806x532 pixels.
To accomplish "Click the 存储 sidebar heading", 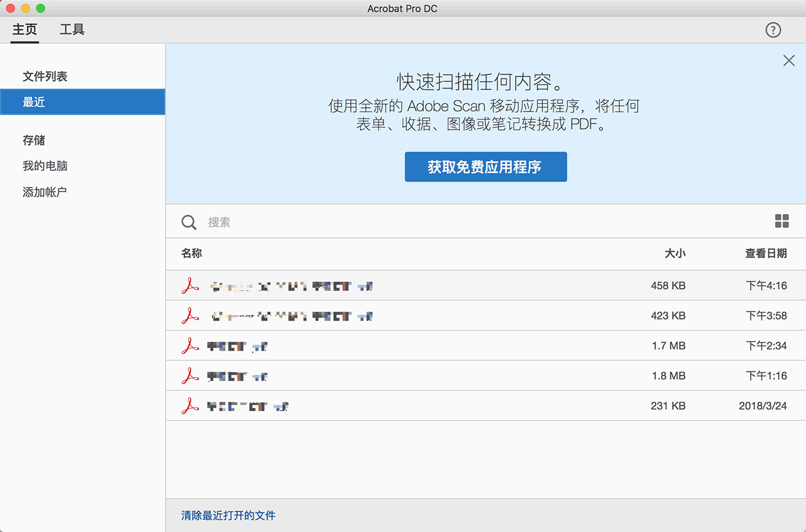I will point(34,140).
